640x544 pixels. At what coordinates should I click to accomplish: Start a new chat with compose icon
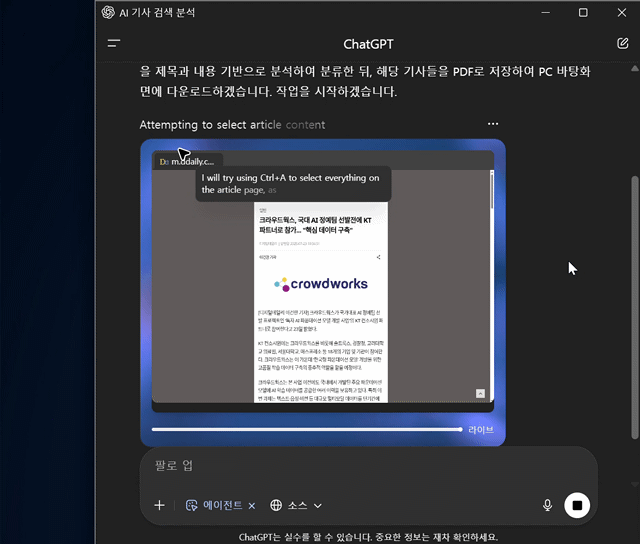(623, 44)
